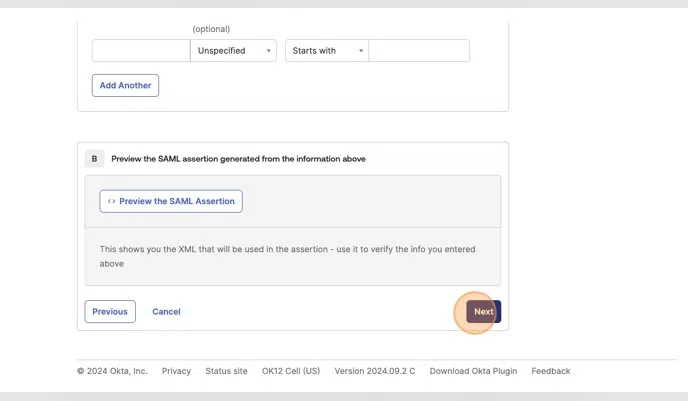Viewport: 688px width, 401px height.
Task: Click the step B badge
Action: coord(94,158)
